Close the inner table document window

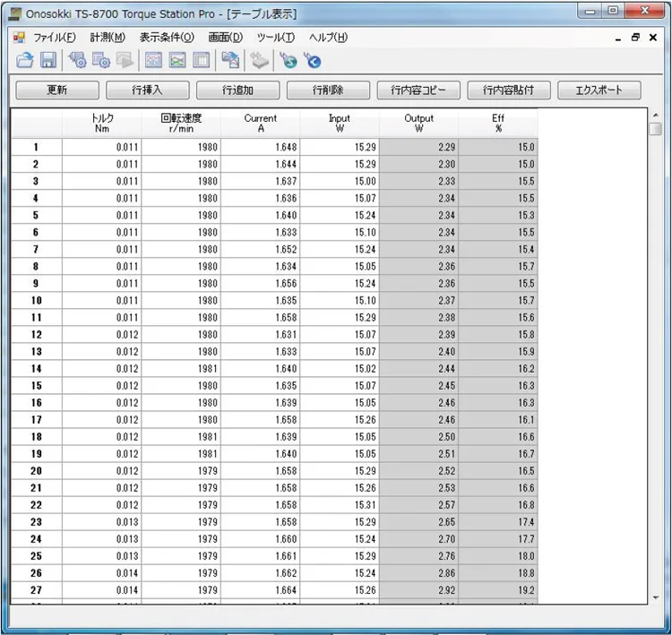652,38
